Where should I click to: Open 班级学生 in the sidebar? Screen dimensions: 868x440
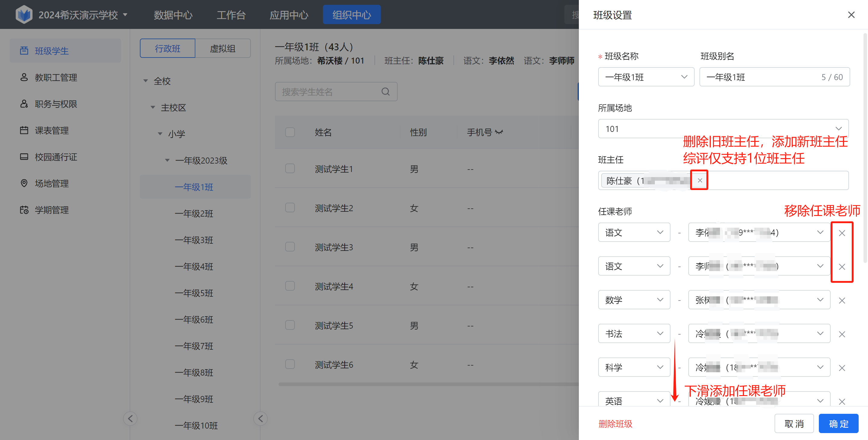[65, 51]
